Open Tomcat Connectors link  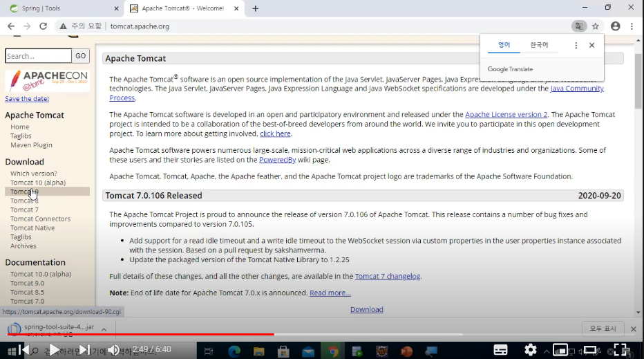(x=40, y=219)
